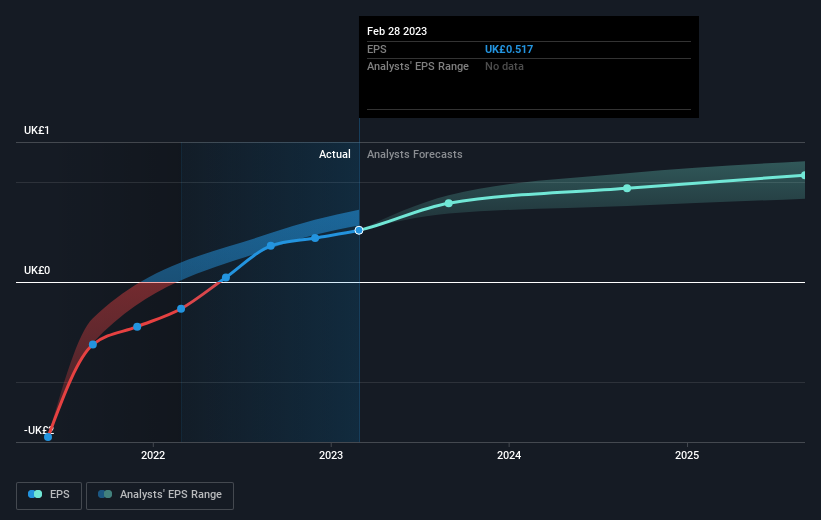Select the EPS point just above UK£0 line
This screenshot has height=520, width=821.
[x=226, y=278]
